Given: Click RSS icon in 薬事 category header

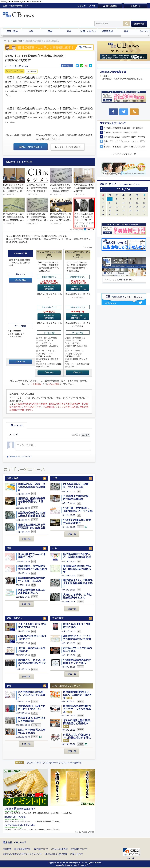Looking at the screenshot, I should tap(44, 548).
